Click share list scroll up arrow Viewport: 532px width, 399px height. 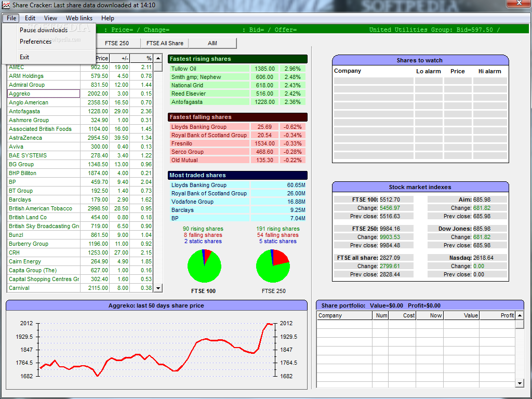[x=158, y=58]
